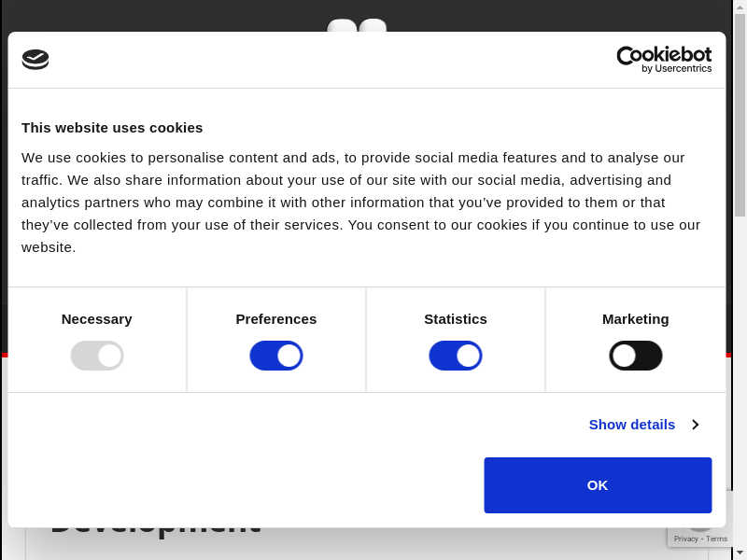Turn off the Statistics cookies toggle
Viewport: 747px width, 560px height.
tap(456, 356)
